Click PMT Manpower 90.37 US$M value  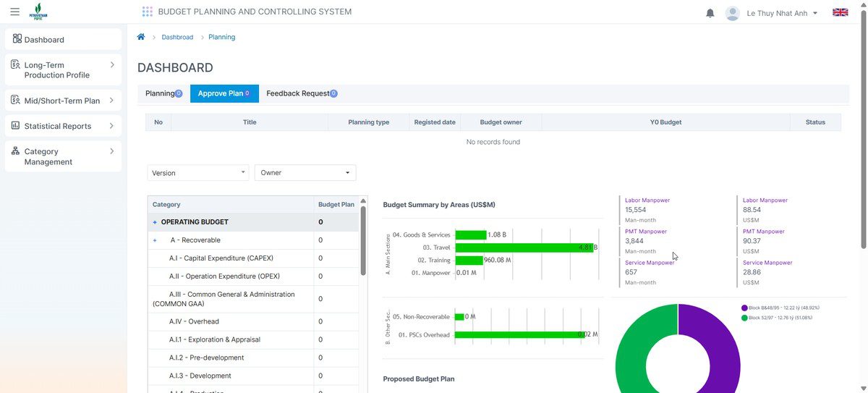752,241
